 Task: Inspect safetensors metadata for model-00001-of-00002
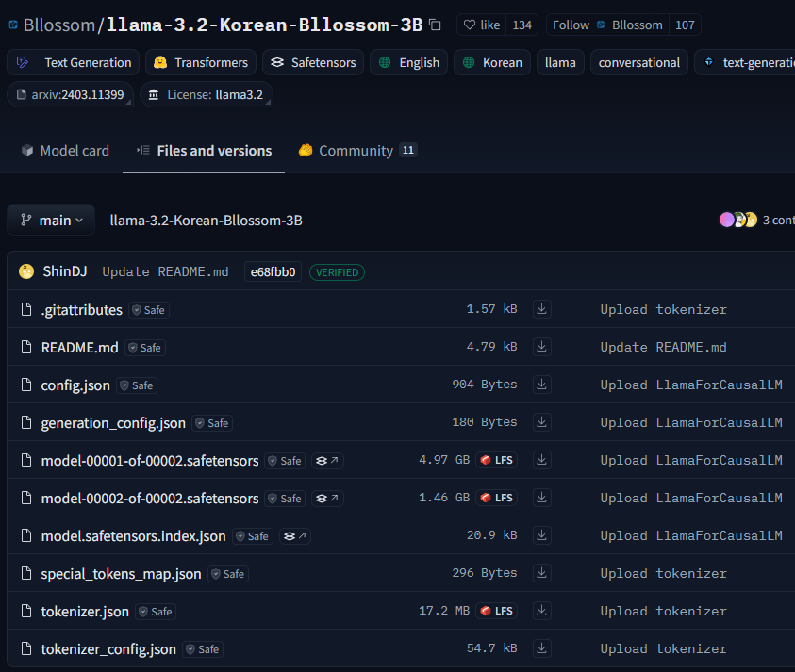click(x=327, y=461)
